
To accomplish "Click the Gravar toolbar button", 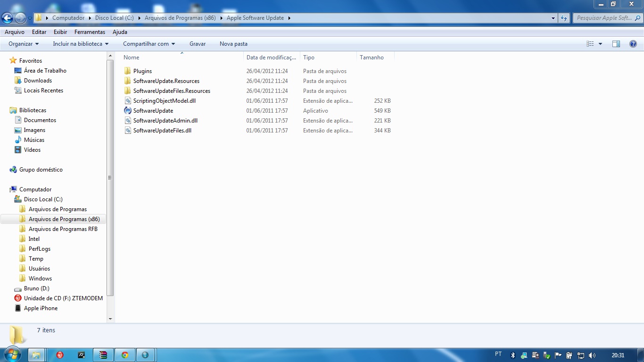I will tap(198, 44).
